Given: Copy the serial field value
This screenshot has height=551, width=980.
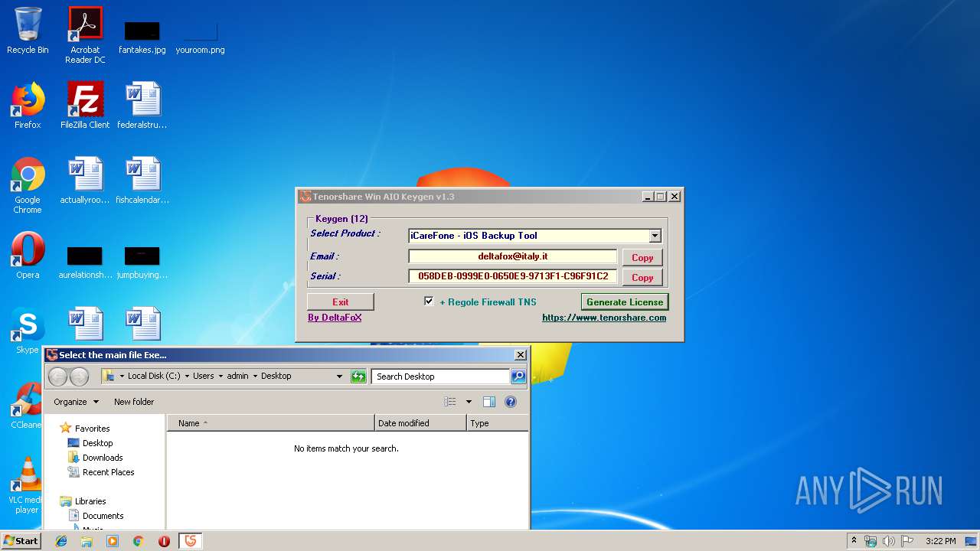Looking at the screenshot, I should pyautogui.click(x=642, y=278).
